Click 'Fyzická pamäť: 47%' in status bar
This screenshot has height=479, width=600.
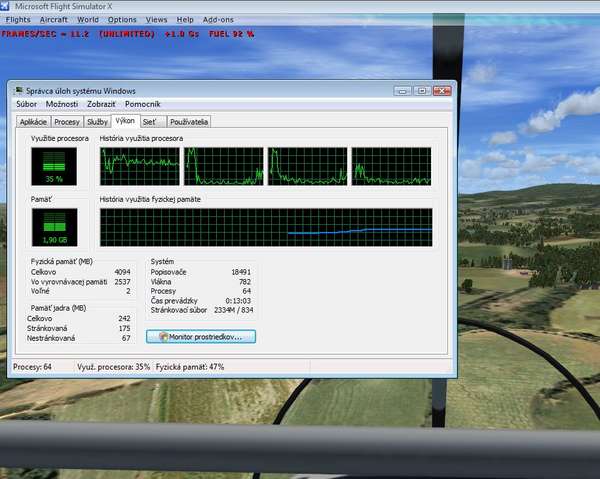point(190,367)
